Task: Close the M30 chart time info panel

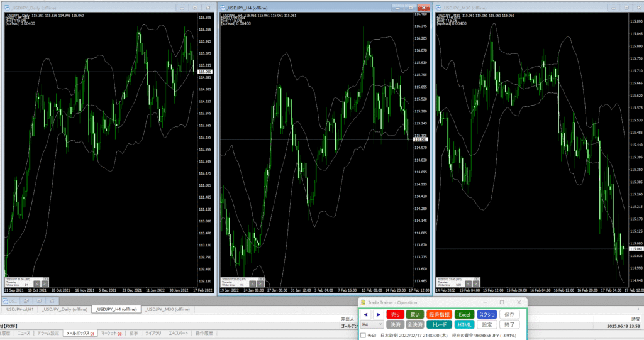Action: pos(477,279)
